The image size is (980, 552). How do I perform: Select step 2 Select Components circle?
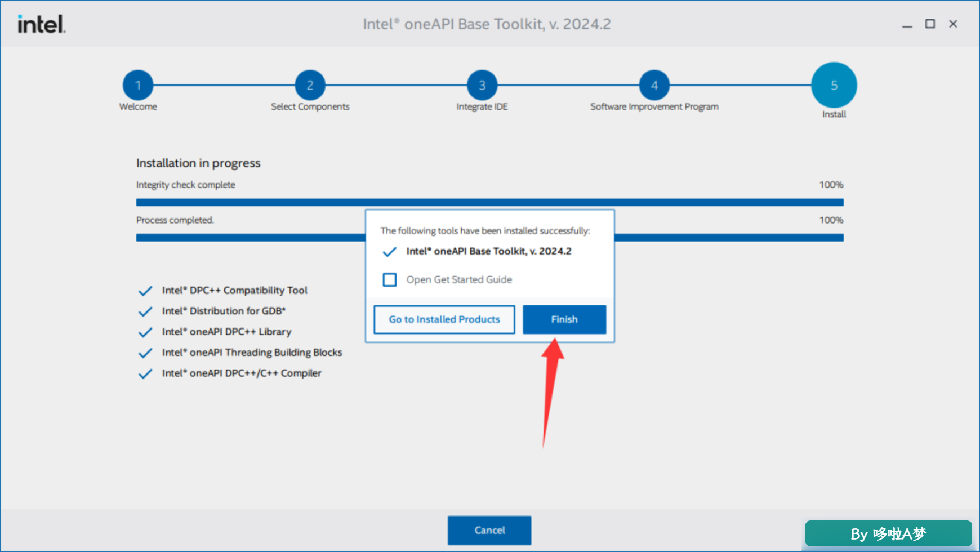point(310,85)
